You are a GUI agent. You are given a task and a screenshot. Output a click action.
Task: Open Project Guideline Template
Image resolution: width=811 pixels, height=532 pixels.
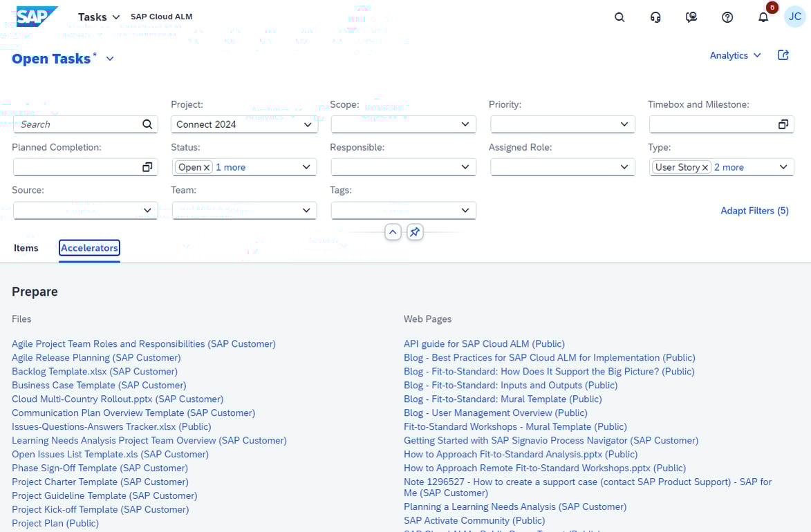pos(104,496)
